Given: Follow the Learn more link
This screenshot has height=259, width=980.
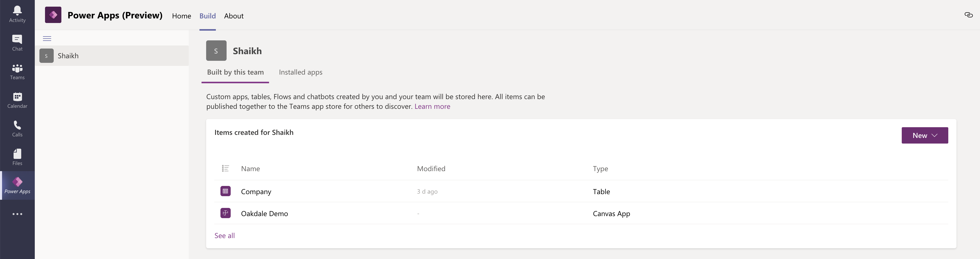Looking at the screenshot, I should click(x=432, y=106).
